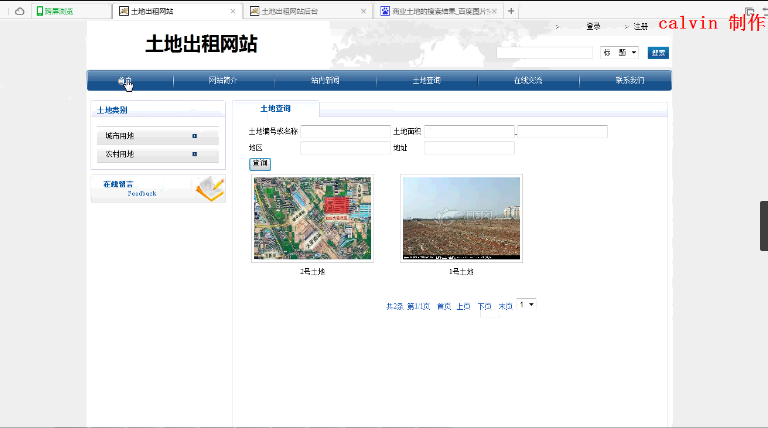Open the 联系我们 navigation item
The image size is (768, 428).
click(x=629, y=80)
